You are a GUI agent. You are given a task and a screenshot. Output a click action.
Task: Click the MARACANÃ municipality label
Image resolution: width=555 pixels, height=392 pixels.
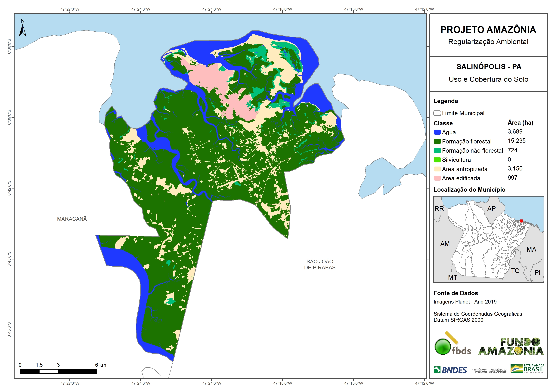click(72, 219)
